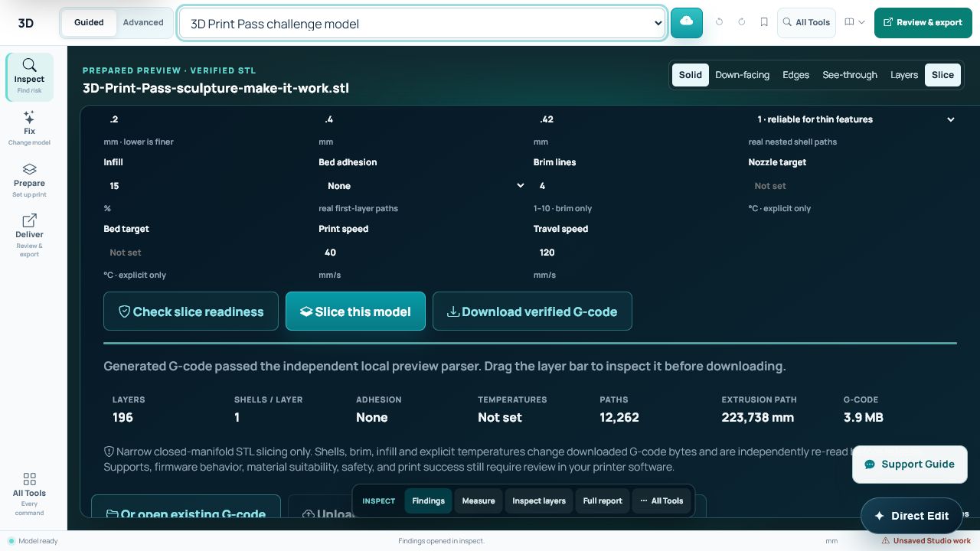Click the Nozzle target input field
The width and height of the screenshot is (980, 551).
click(852, 186)
